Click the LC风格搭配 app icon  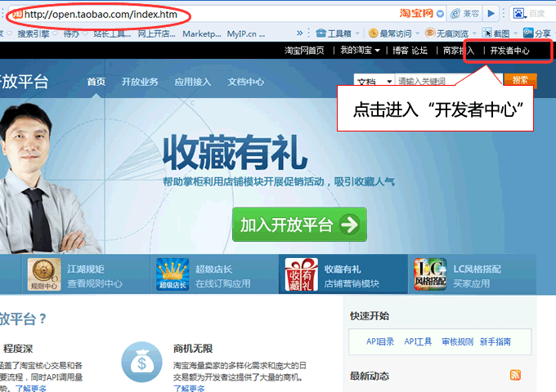(x=430, y=274)
